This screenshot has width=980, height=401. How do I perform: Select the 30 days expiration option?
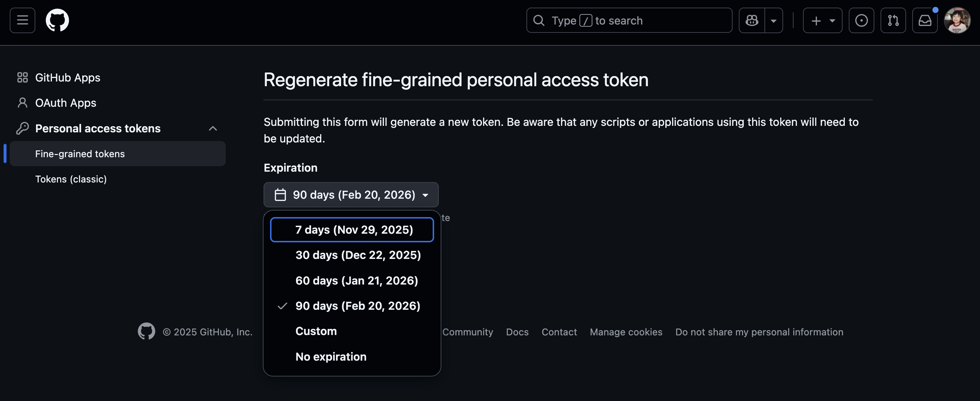pos(358,255)
